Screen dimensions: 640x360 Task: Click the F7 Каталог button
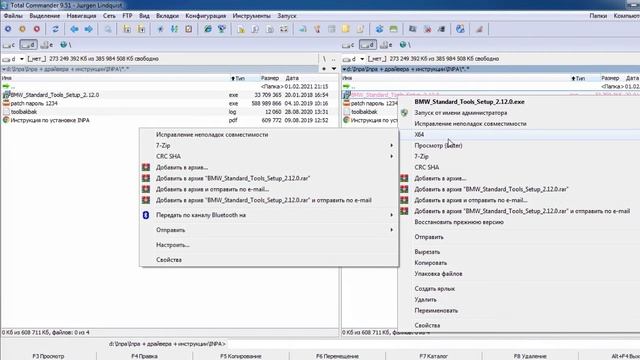coord(433,356)
